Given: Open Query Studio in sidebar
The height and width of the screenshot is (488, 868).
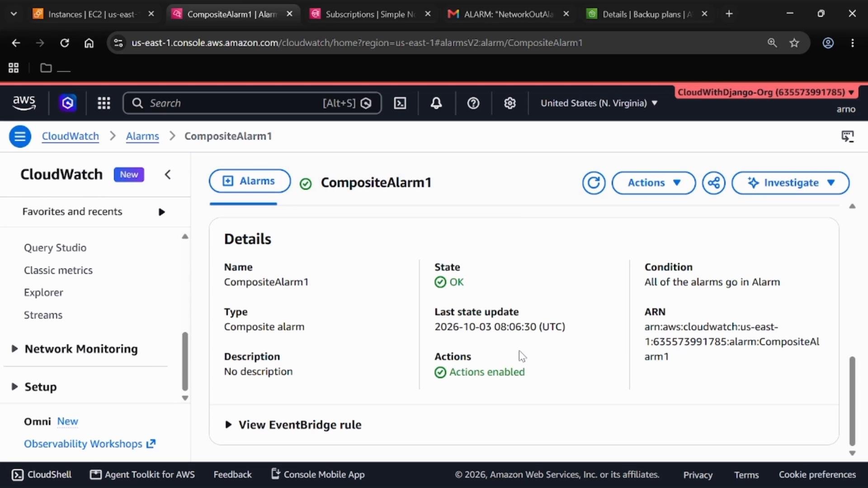Looking at the screenshot, I should click(x=55, y=248).
